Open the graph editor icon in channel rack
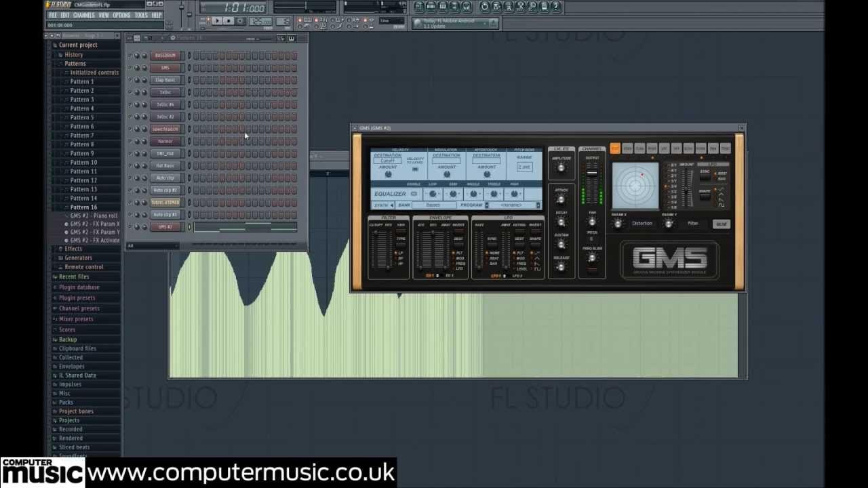The height and width of the screenshot is (488, 868). click(281, 39)
